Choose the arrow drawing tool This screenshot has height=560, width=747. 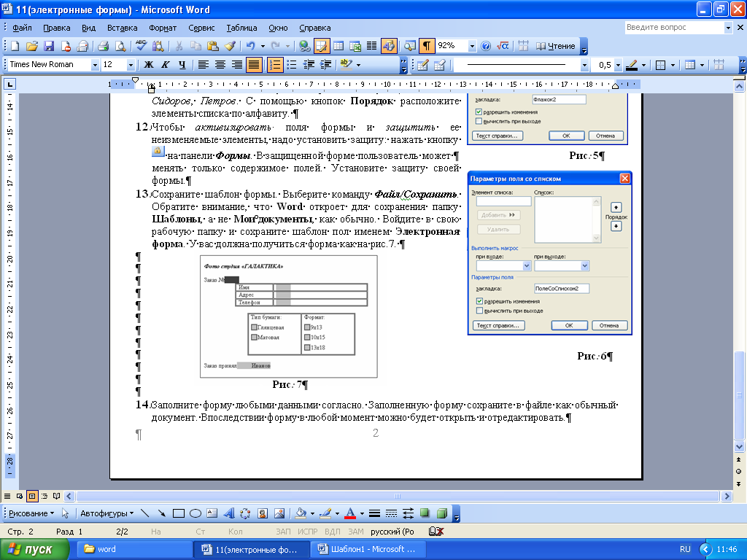click(162, 513)
